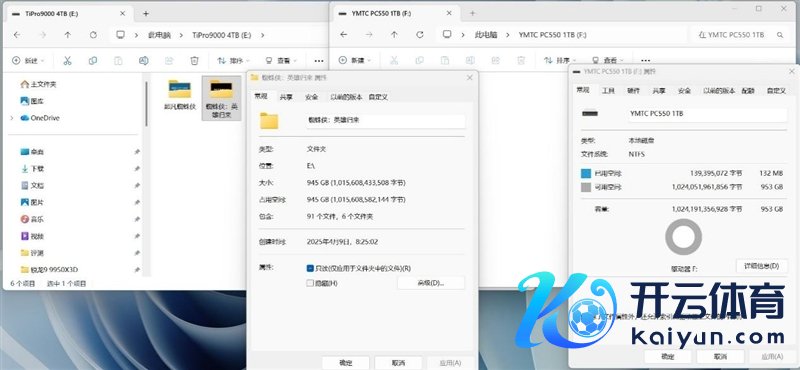Click 此电脑 breadcrumb in YMTC PC550 window

coord(486,35)
